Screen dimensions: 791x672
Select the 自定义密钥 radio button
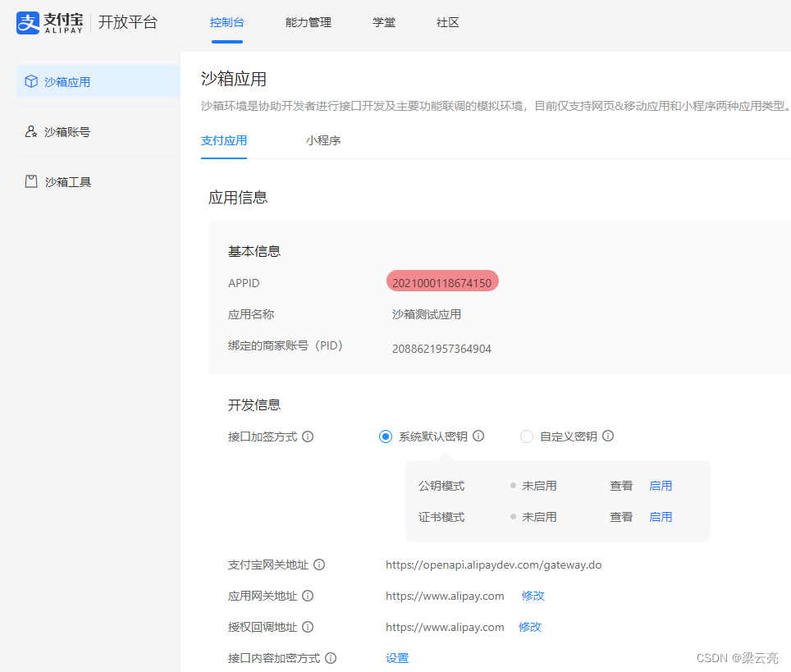[x=527, y=437]
